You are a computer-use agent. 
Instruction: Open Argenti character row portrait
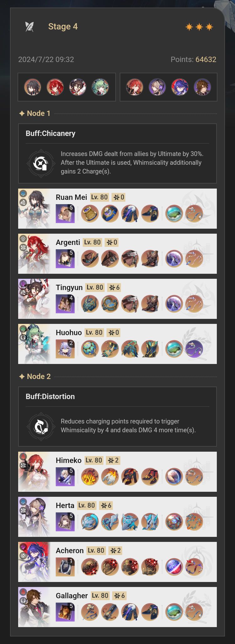34,254
